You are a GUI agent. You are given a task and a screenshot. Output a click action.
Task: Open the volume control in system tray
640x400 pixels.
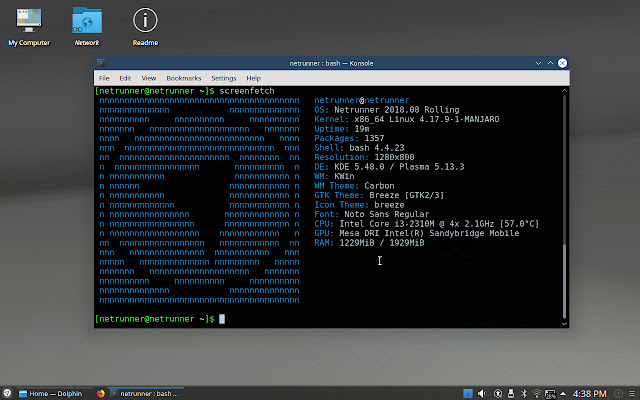(482, 393)
